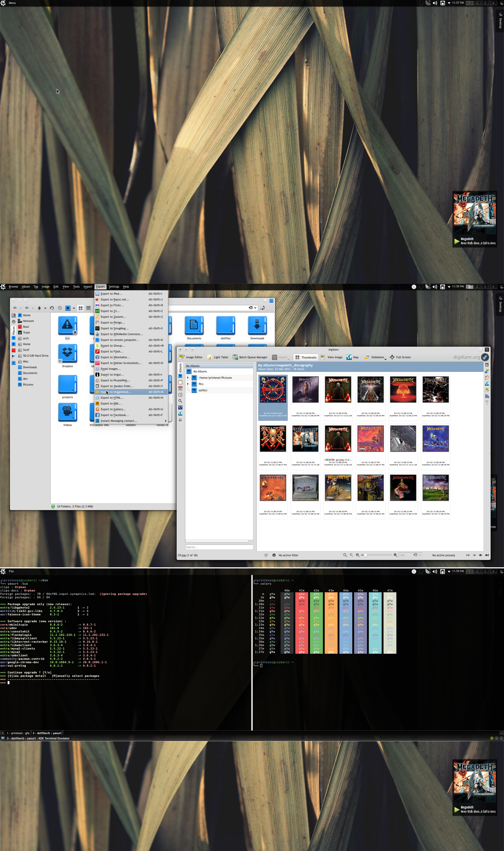
Task: Open the Properties tab on digiKam's right sidebar
Action: [487, 365]
